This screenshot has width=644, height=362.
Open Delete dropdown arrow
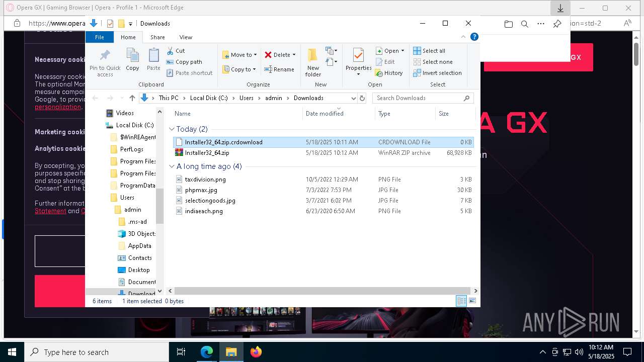coord(294,55)
